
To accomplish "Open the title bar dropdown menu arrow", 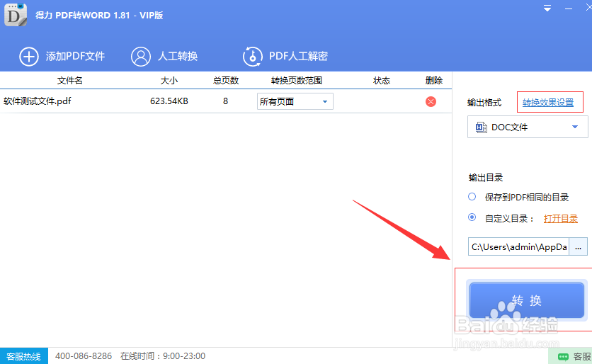I will [547, 8].
